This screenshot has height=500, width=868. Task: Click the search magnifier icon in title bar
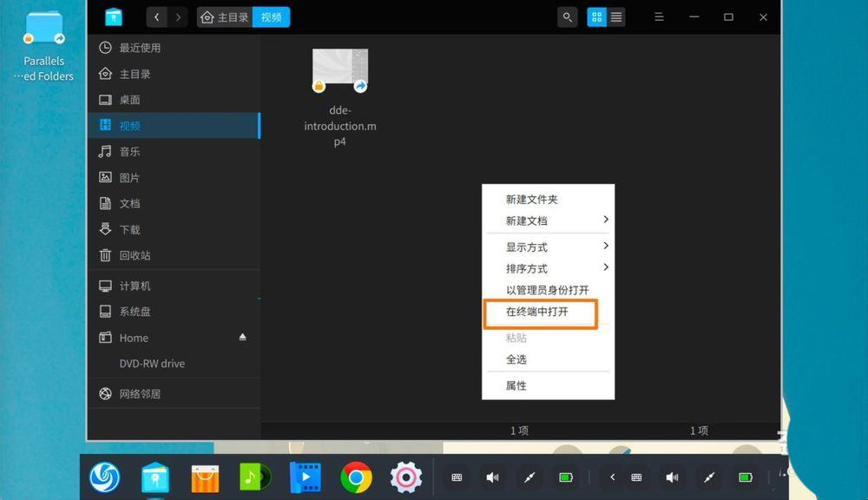567,16
